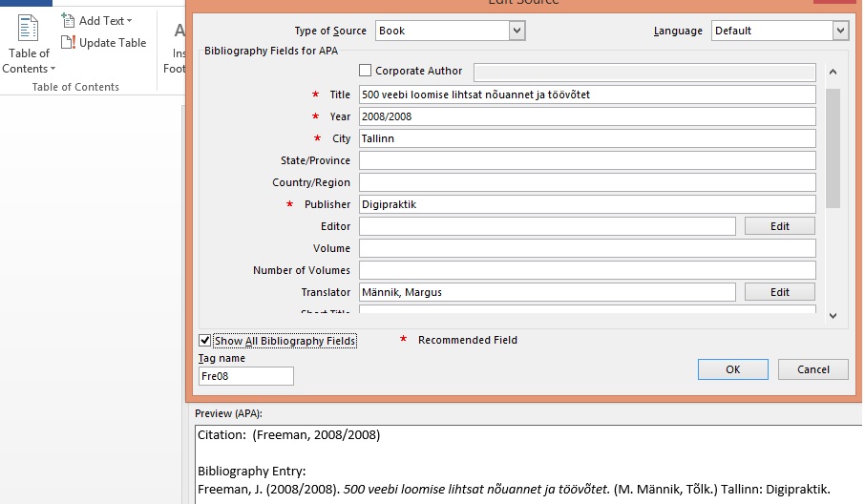This screenshot has width=865, height=504.
Task: Click the bibliography fields scrollbar thumb
Action: [x=833, y=148]
